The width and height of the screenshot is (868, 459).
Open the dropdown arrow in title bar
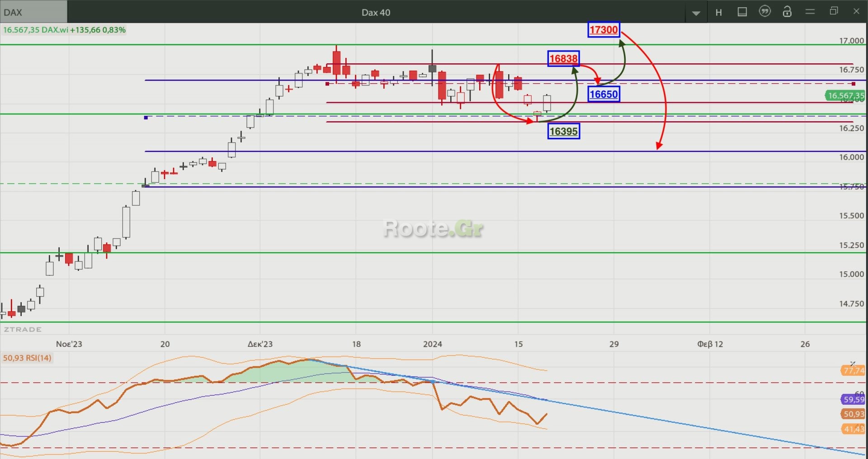click(696, 13)
